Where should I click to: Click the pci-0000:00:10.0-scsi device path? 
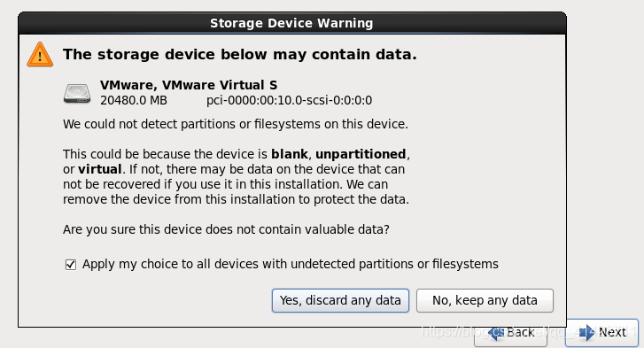pos(289,100)
